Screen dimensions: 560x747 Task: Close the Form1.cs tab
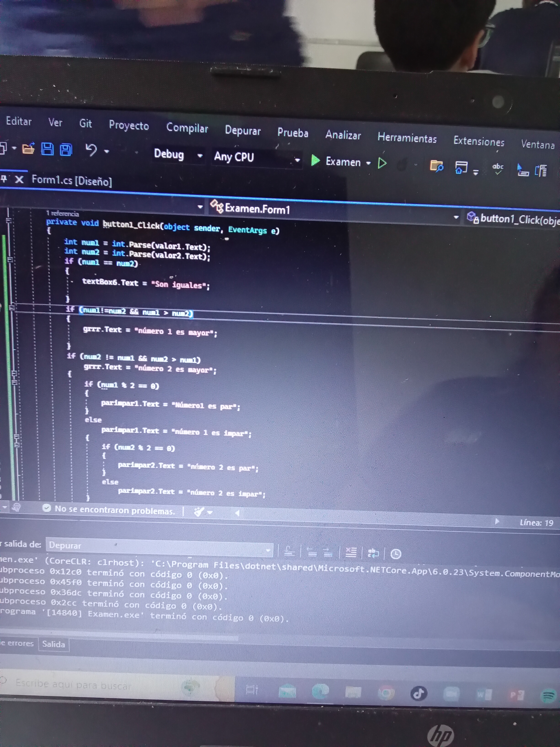[19, 179]
